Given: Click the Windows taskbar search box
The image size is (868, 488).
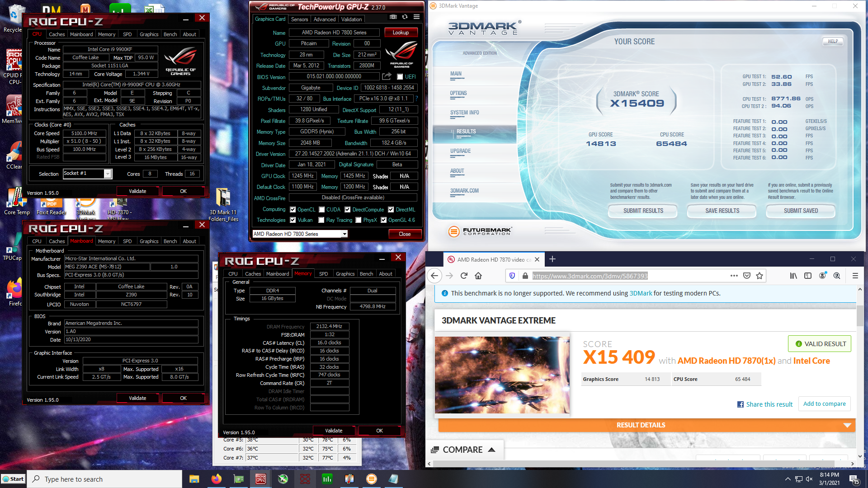Looking at the screenshot, I should pyautogui.click(x=105, y=479).
